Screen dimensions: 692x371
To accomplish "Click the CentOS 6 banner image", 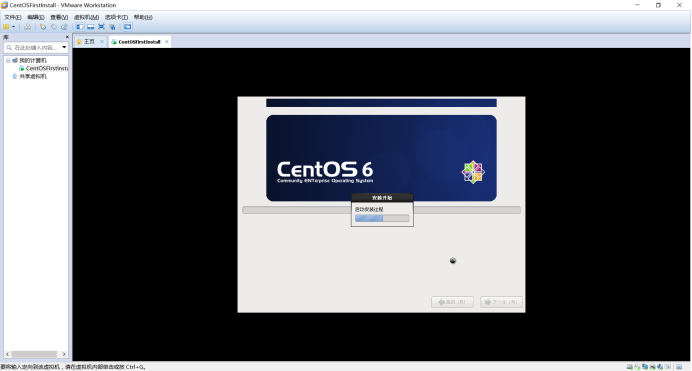I will coord(381,158).
